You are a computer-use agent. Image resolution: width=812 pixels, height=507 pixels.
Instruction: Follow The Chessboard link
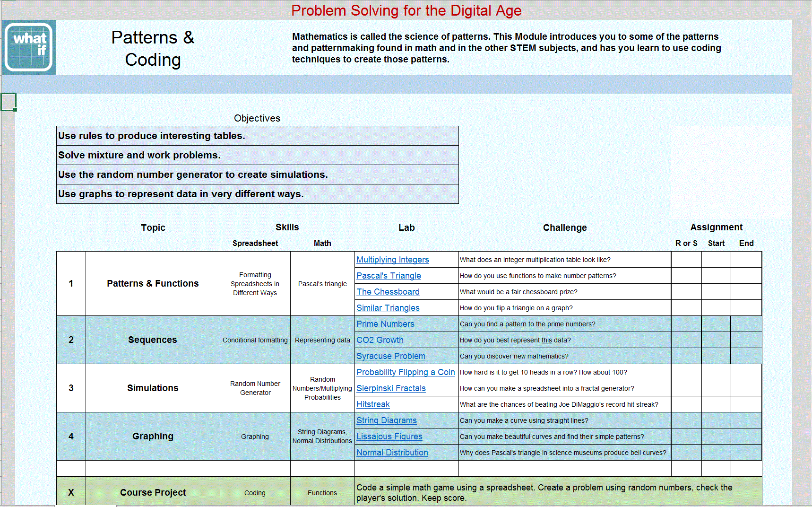pyautogui.click(x=388, y=292)
